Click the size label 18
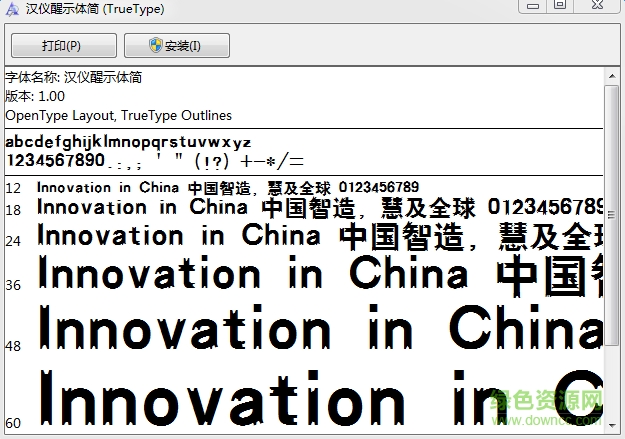Image resolution: width=625 pixels, height=439 pixels. tap(13, 210)
